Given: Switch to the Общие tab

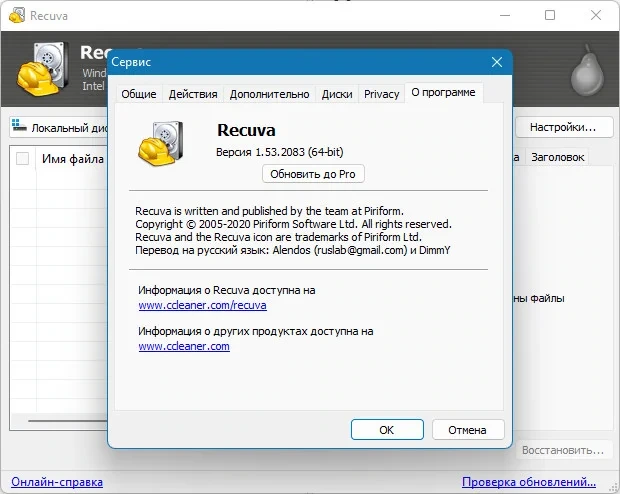Looking at the screenshot, I should (x=139, y=94).
